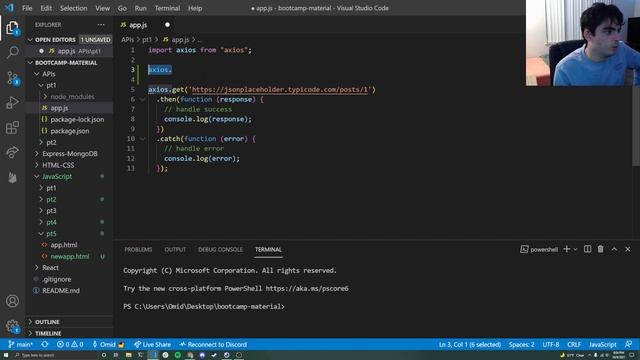Open the Accounts icon in activity bar
This screenshot has width=640, height=360.
tap(12, 301)
